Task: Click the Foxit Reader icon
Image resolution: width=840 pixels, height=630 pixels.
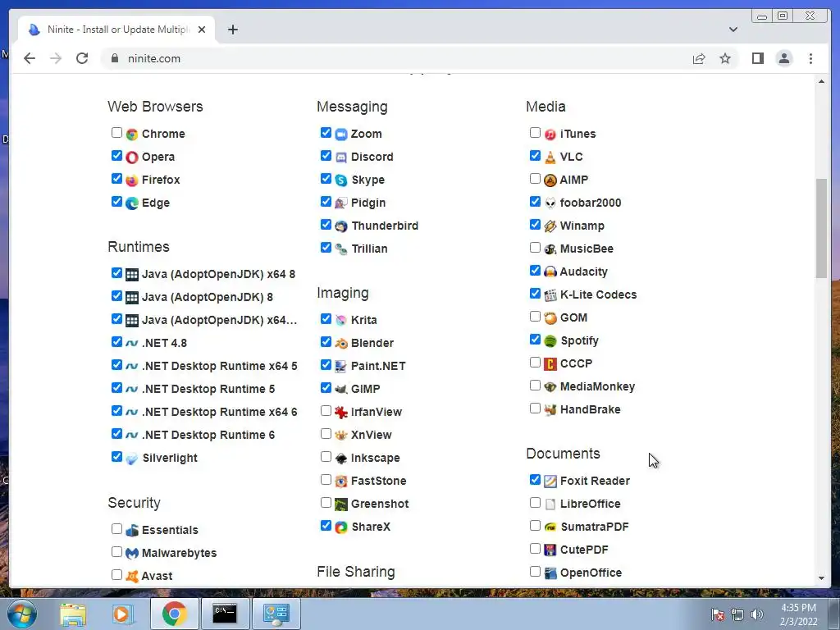Action: click(x=550, y=482)
